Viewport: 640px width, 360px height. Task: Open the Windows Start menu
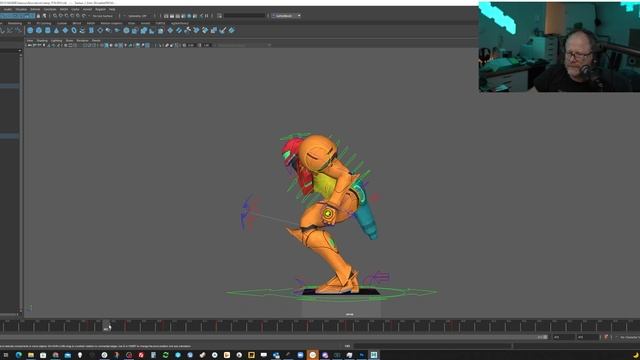pos(6,355)
